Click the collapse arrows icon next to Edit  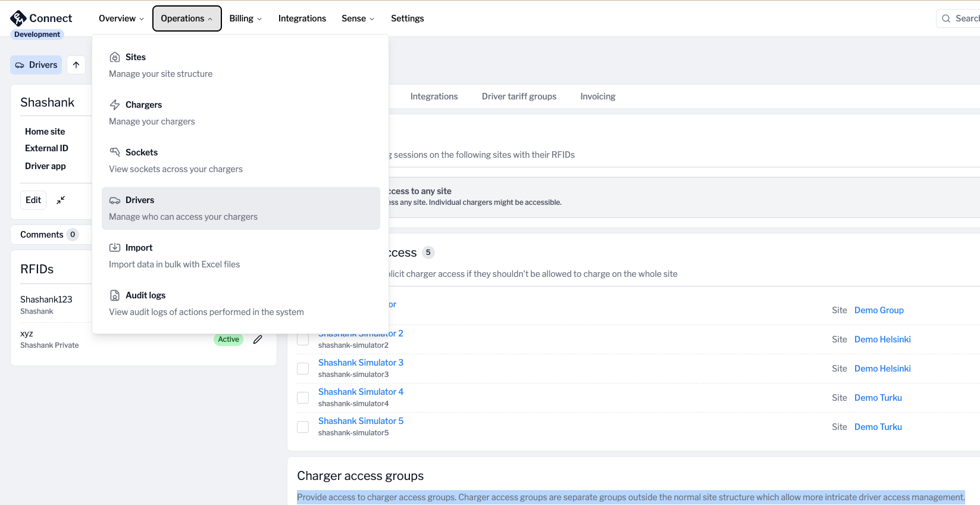click(61, 200)
